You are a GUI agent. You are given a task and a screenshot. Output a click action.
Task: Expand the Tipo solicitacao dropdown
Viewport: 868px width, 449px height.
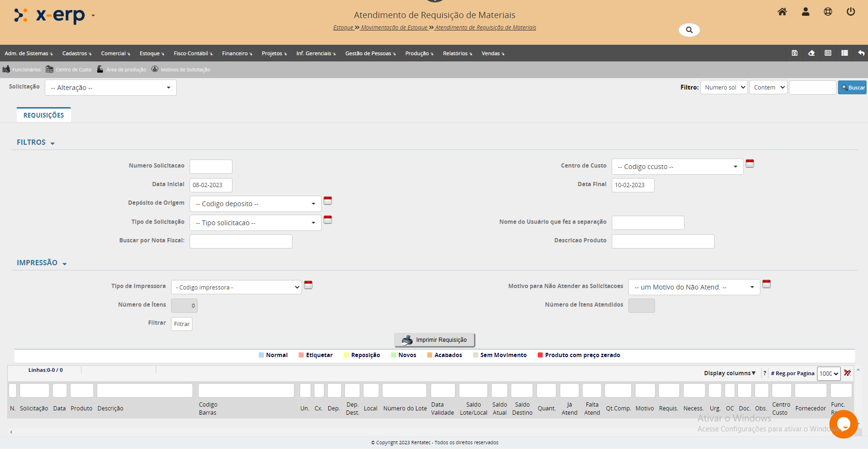pyautogui.click(x=255, y=223)
